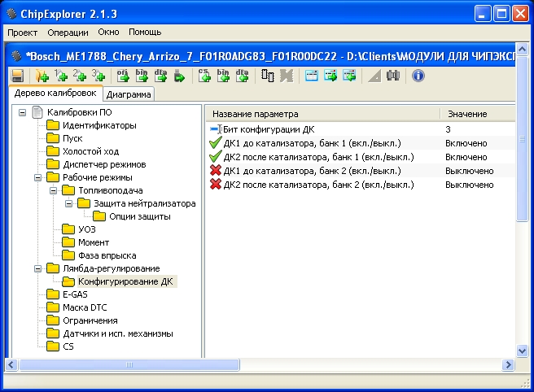
Task: Switch to the Диаграмма tab
Action: point(128,94)
